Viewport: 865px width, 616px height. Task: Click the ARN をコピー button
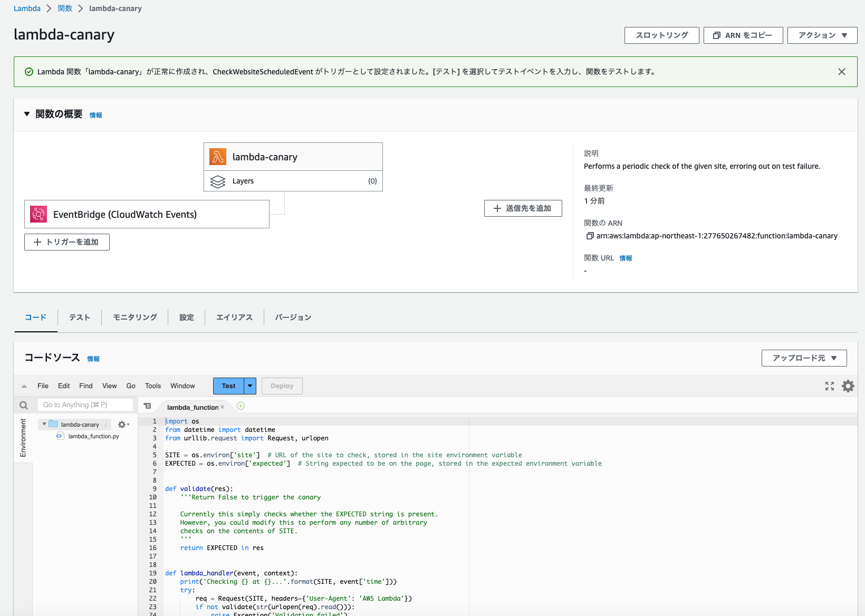(x=743, y=35)
